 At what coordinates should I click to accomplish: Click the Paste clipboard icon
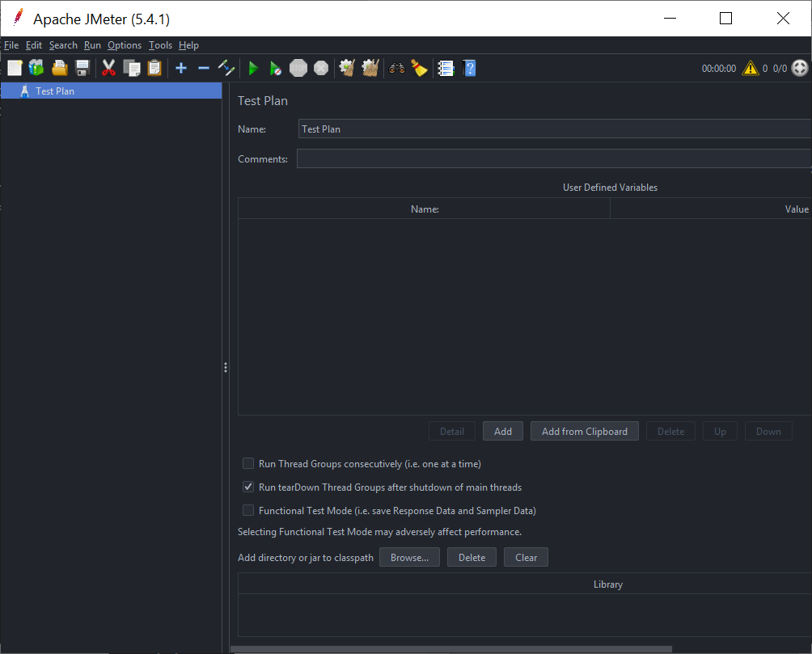[154, 68]
